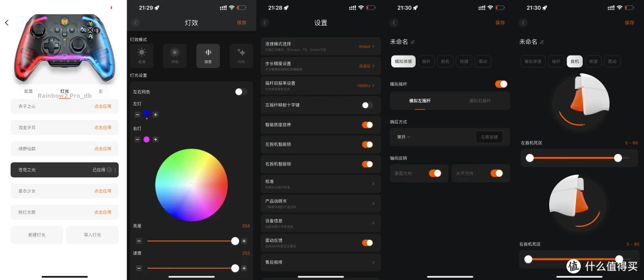Select 震动 tab on the trigger dead-zone screen
The height and width of the screenshot is (280, 644).
[612, 61]
